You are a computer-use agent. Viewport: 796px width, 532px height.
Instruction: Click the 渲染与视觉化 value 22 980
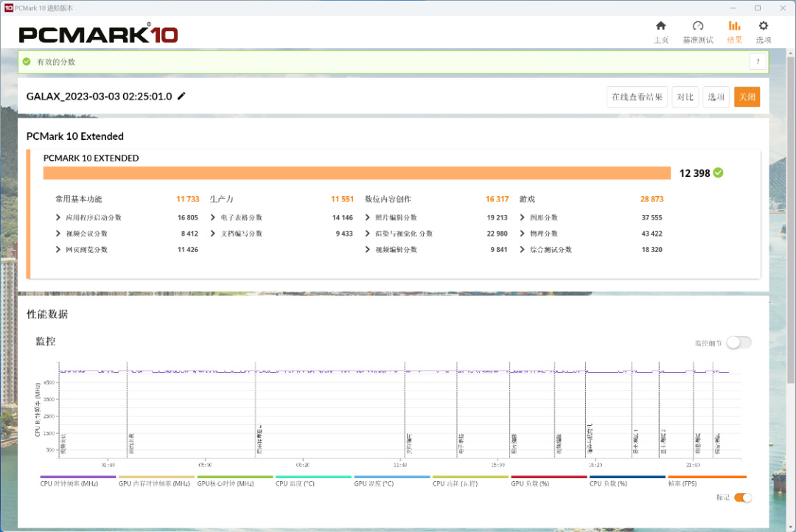pyautogui.click(x=497, y=234)
